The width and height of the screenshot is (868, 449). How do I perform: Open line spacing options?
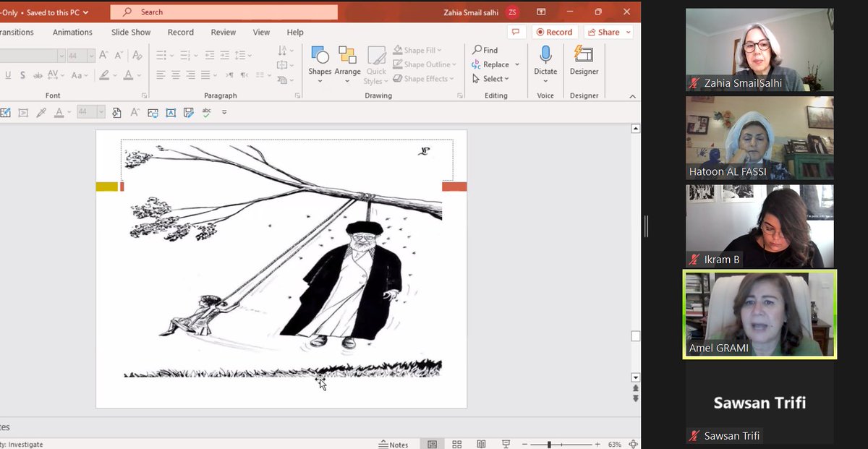(x=243, y=56)
